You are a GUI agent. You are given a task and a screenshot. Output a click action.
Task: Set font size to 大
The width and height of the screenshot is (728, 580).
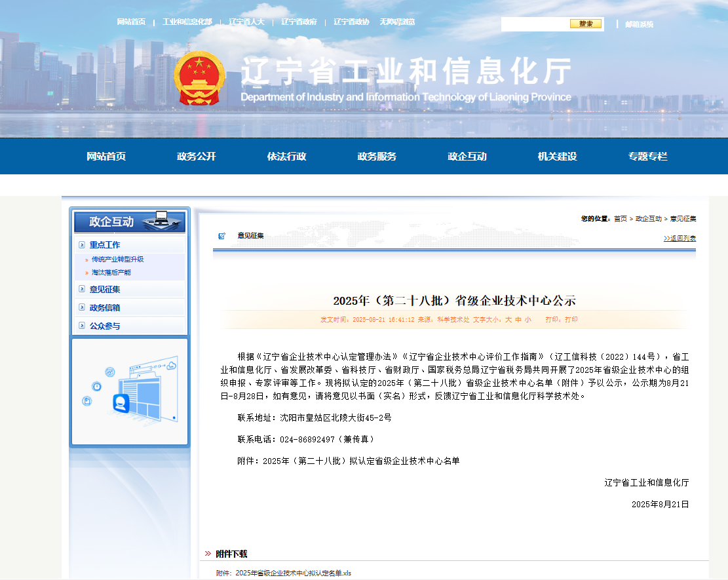[508, 319]
